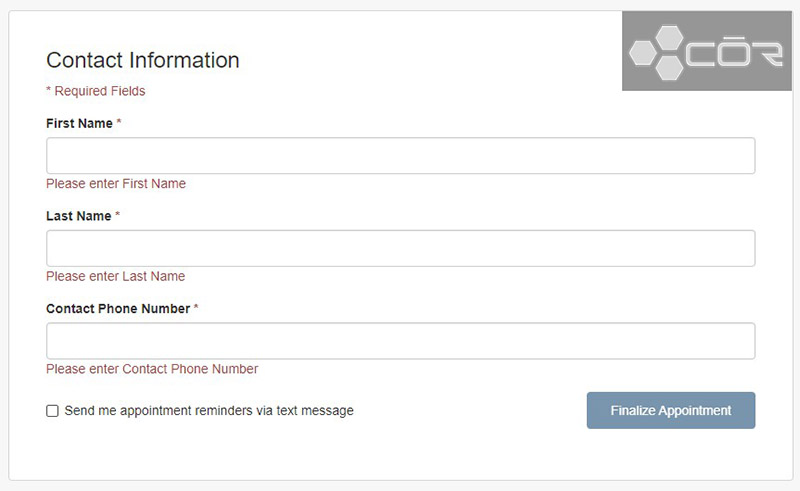Click the Last Name field label
Image resolution: width=800 pixels, height=491 pixels.
pos(79,216)
